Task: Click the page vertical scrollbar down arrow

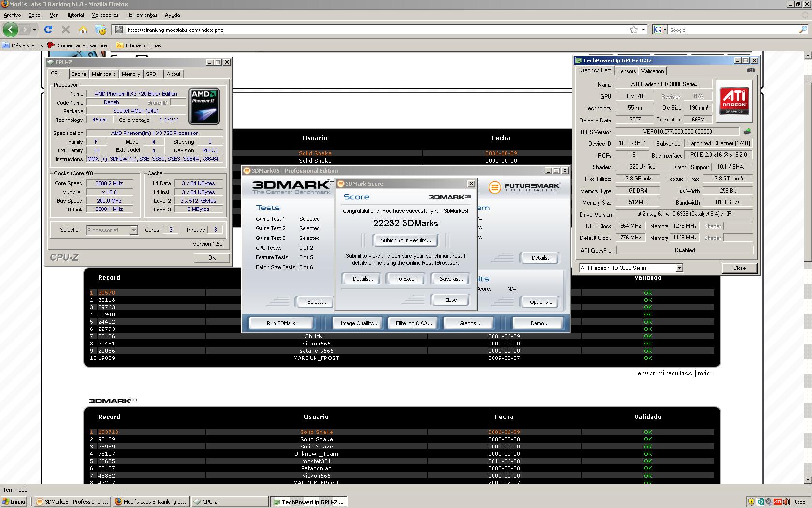Action: 808,480
